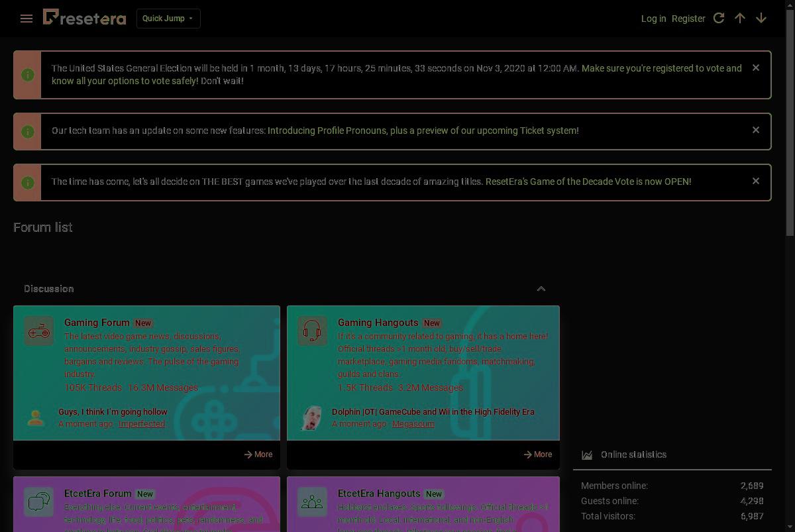This screenshot has height=532, width=795.
Task: Click the Guests online count 4,298
Action: pos(752,501)
